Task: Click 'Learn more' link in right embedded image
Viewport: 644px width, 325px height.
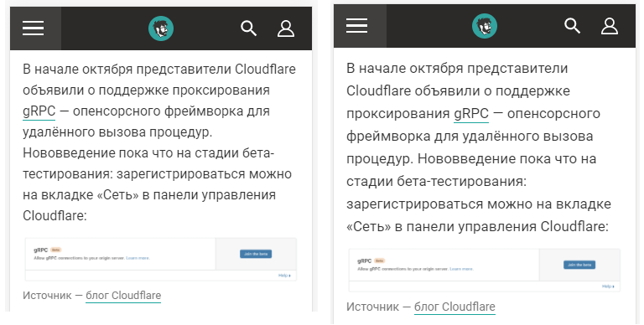Action: [461, 269]
